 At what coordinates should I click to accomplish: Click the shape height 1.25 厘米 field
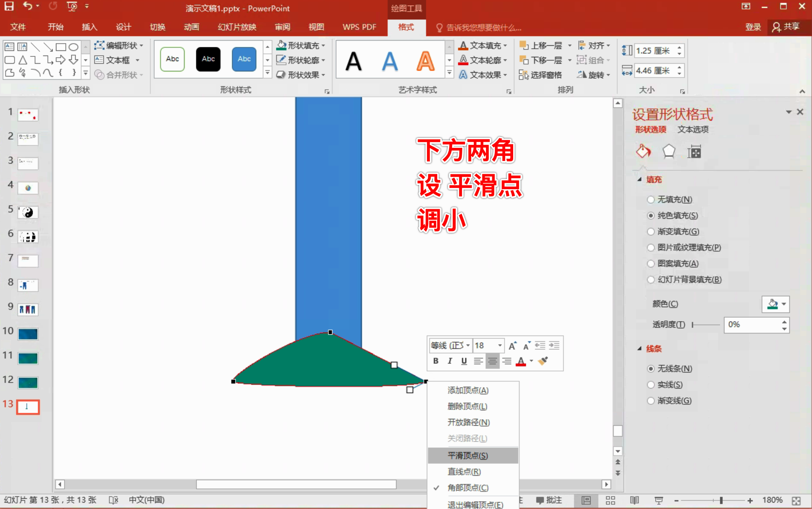click(654, 51)
